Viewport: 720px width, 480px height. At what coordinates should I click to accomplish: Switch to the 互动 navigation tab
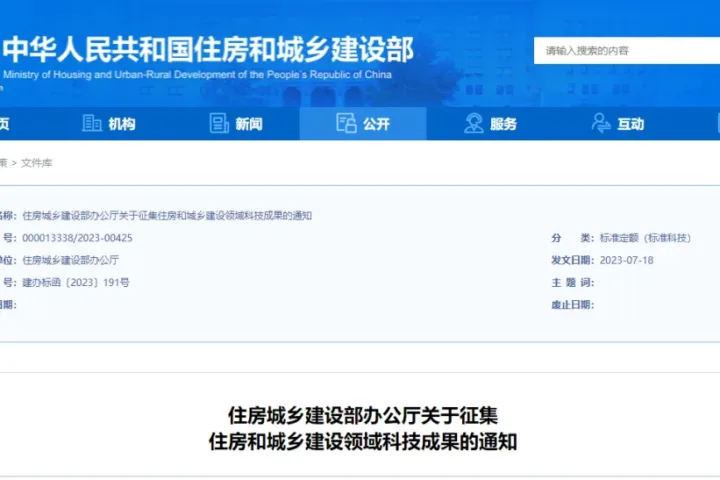(618, 124)
